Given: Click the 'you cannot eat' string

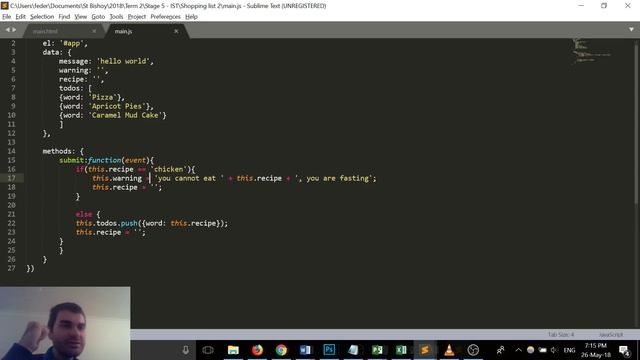Looking at the screenshot, I should point(189,178).
